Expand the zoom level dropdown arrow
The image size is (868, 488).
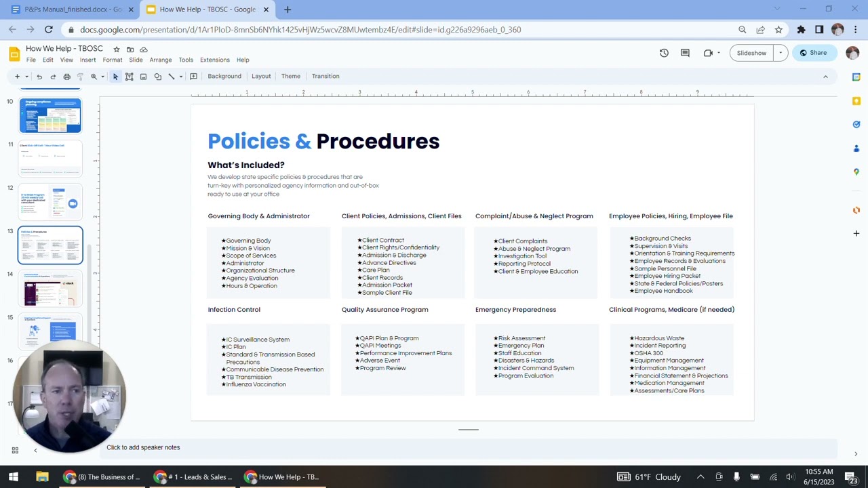102,77
